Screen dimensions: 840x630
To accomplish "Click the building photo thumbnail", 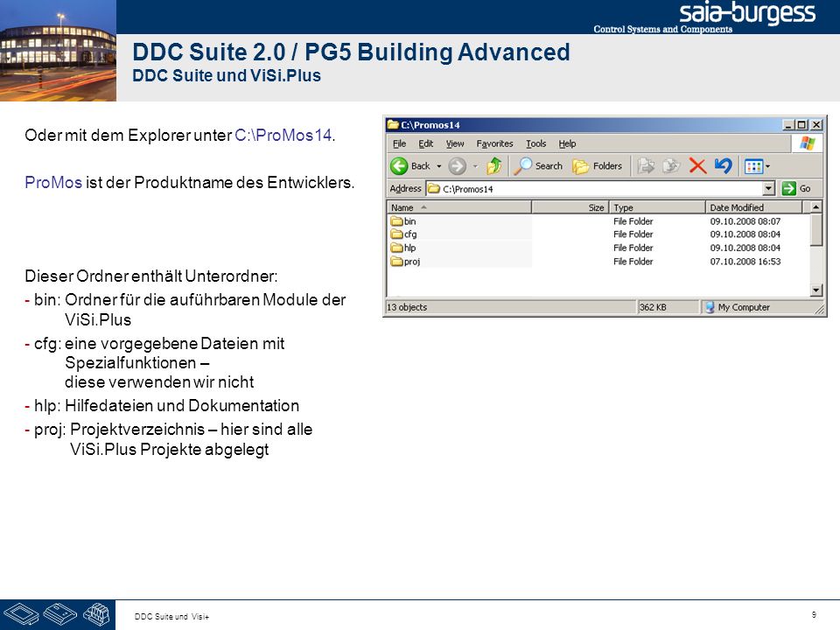I will (58, 51).
